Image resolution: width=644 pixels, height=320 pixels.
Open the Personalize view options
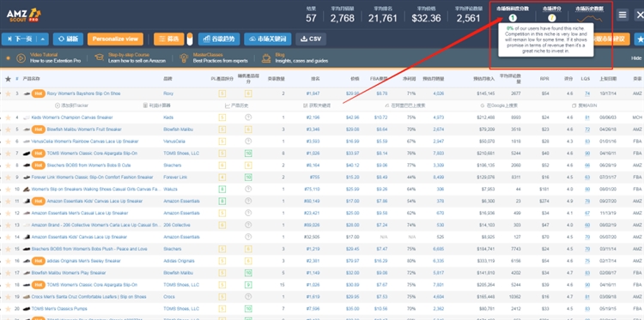coord(115,39)
